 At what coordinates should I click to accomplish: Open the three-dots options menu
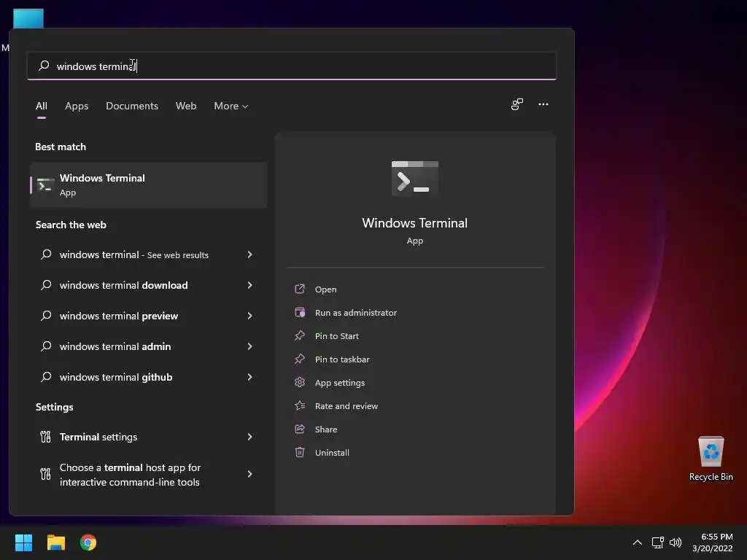543,104
